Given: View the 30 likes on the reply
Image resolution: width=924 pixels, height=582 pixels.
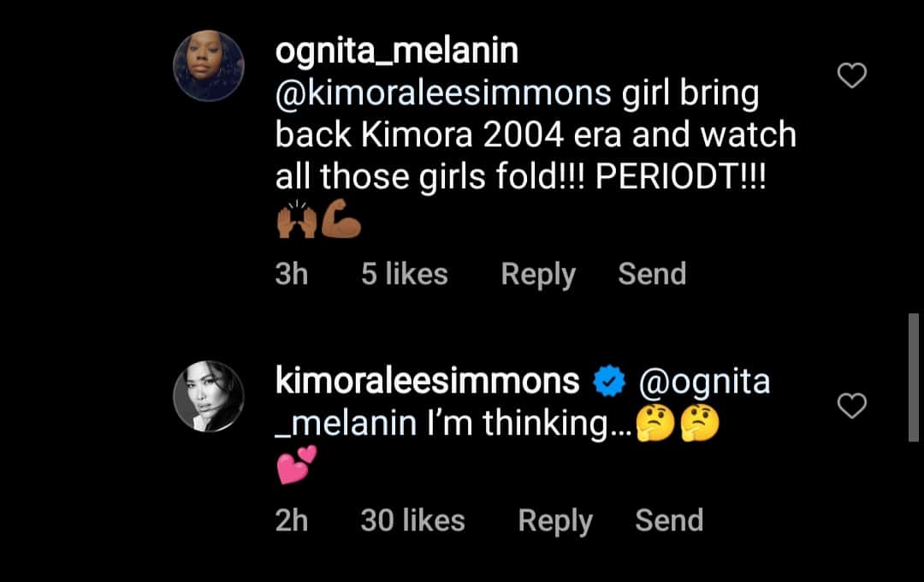Looking at the screenshot, I should [x=413, y=520].
